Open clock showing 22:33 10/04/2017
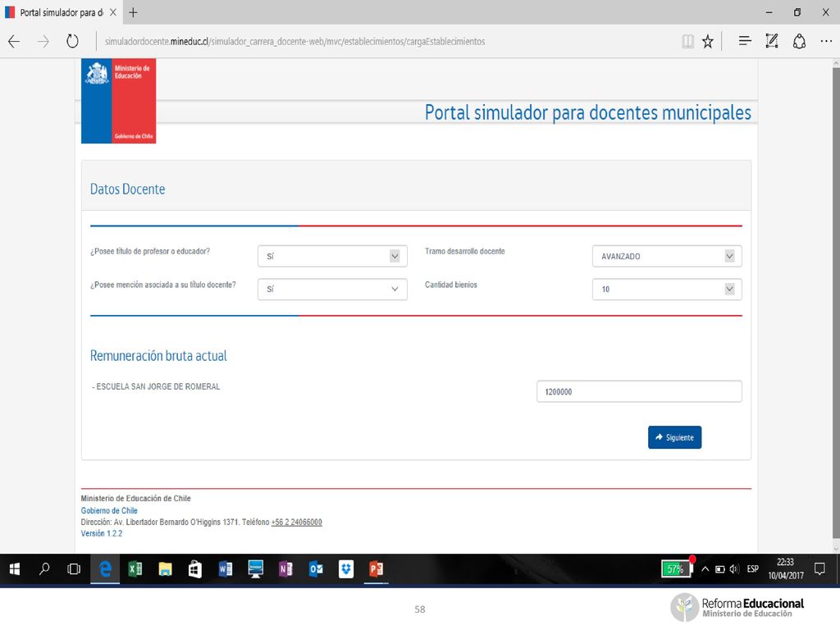Image resolution: width=840 pixels, height=630 pixels. pyautogui.click(x=785, y=569)
